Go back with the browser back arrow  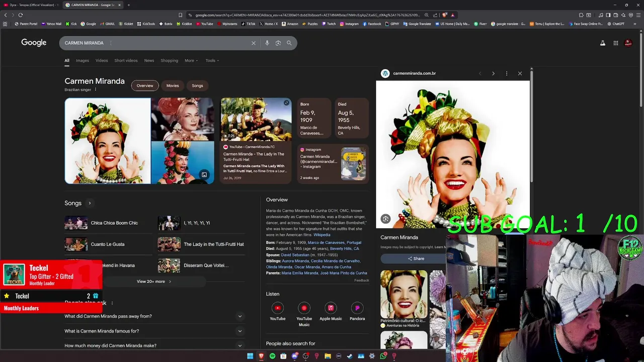click(x=6, y=15)
